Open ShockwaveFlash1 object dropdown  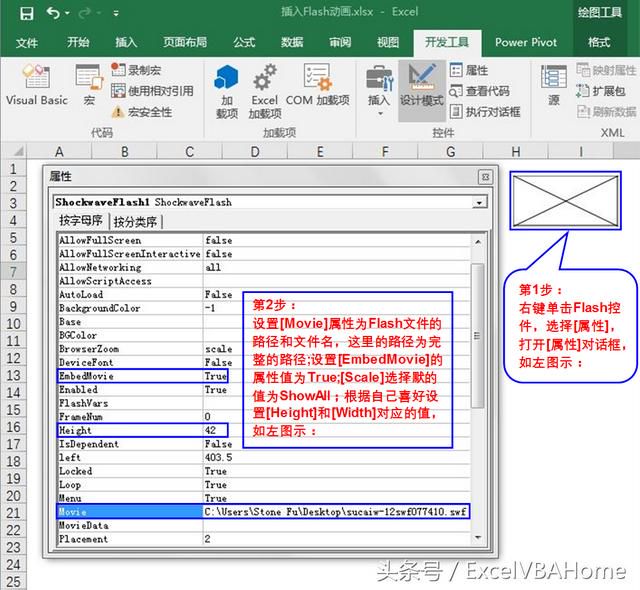[x=479, y=202]
